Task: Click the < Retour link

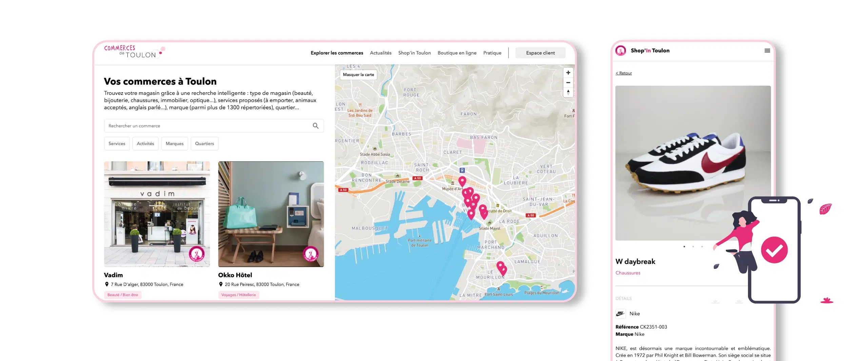Action: pyautogui.click(x=624, y=73)
